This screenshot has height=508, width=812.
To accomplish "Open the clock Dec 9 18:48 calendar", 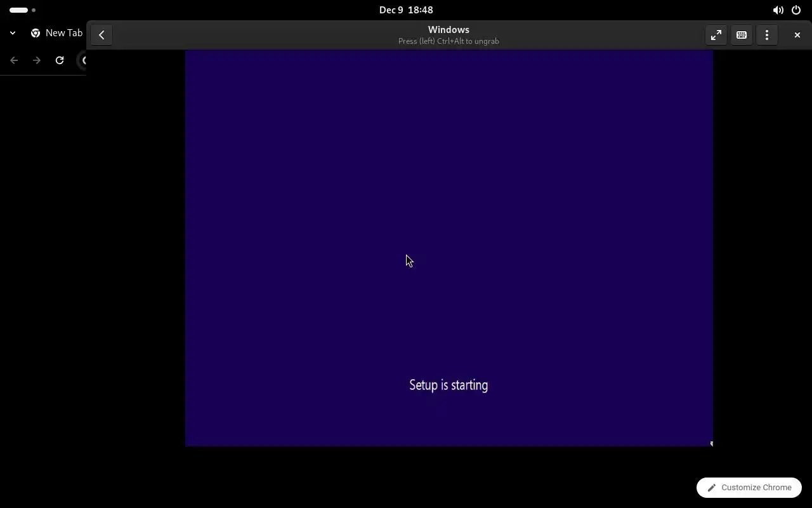I will click(406, 10).
